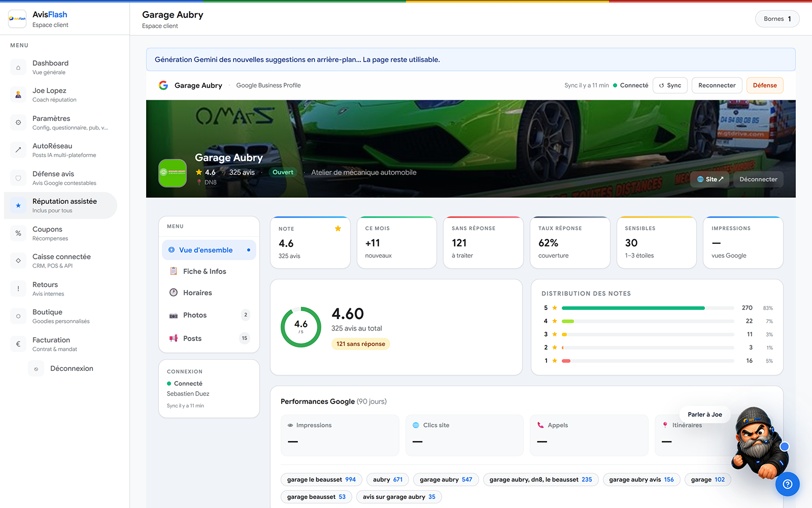Select Fiche & Infos in the inner menu
The width and height of the screenshot is (812, 508).
209,271
